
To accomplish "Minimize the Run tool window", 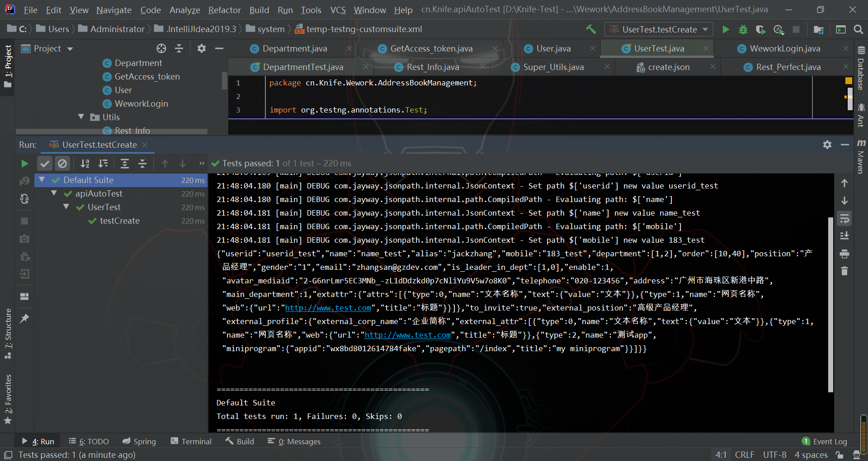I will 845,145.
